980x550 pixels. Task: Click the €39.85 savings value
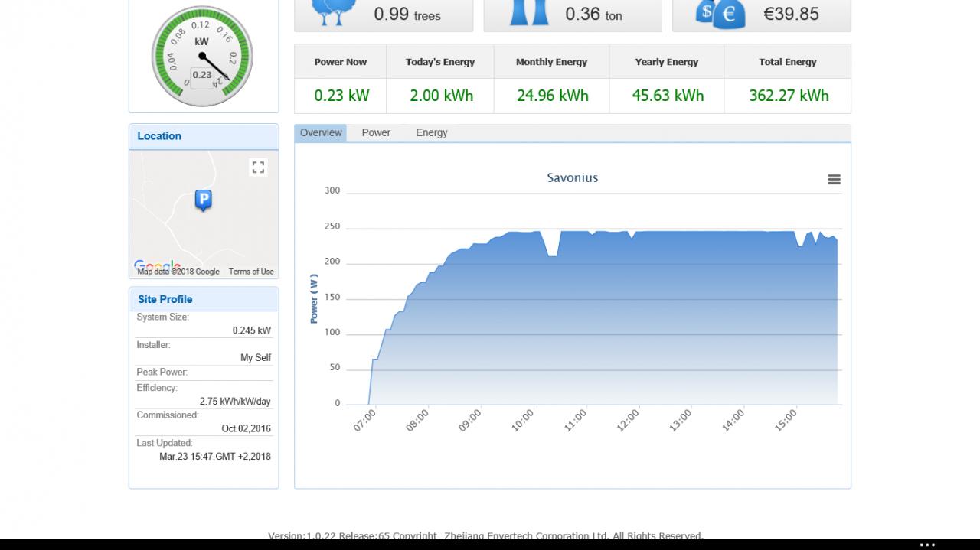(x=791, y=14)
